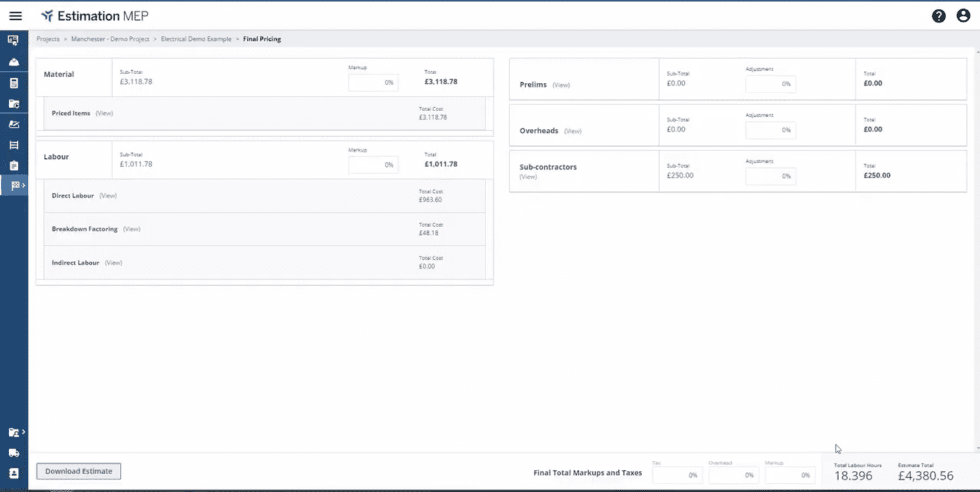Viewport: 980px width, 492px height.
Task: Expand the user folder sidebar item
Action: click(x=15, y=433)
